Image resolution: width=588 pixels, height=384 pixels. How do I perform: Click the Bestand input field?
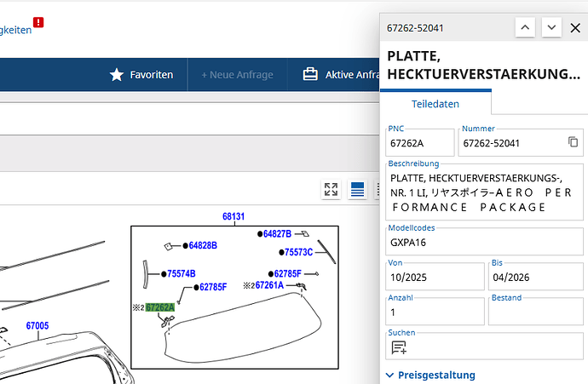tap(535, 312)
